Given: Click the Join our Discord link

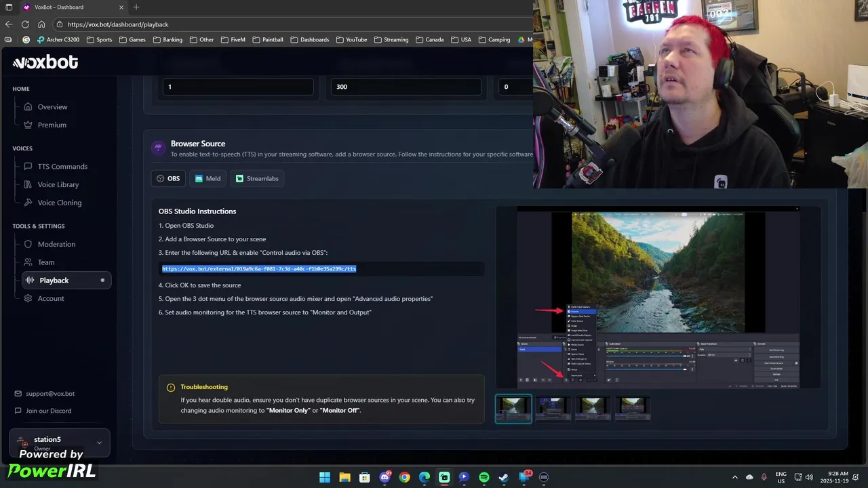Looking at the screenshot, I should coord(48,411).
